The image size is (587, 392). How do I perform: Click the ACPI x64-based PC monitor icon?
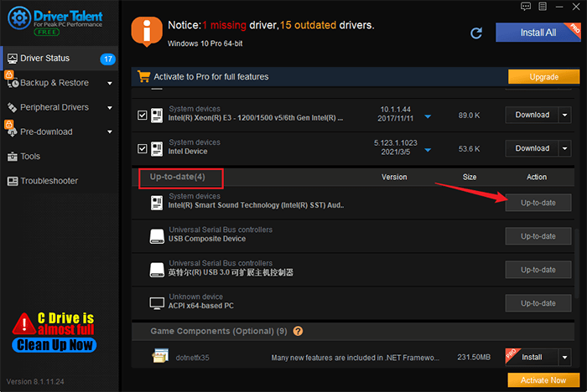tap(157, 303)
